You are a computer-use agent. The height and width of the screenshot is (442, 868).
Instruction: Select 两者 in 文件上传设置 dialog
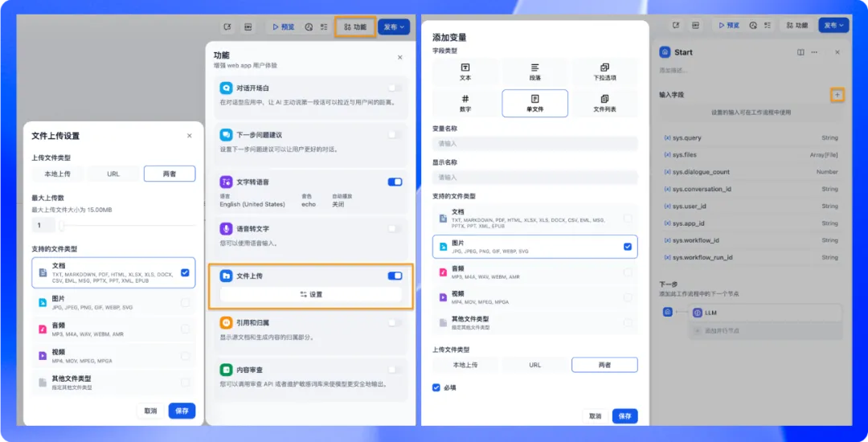coord(170,174)
